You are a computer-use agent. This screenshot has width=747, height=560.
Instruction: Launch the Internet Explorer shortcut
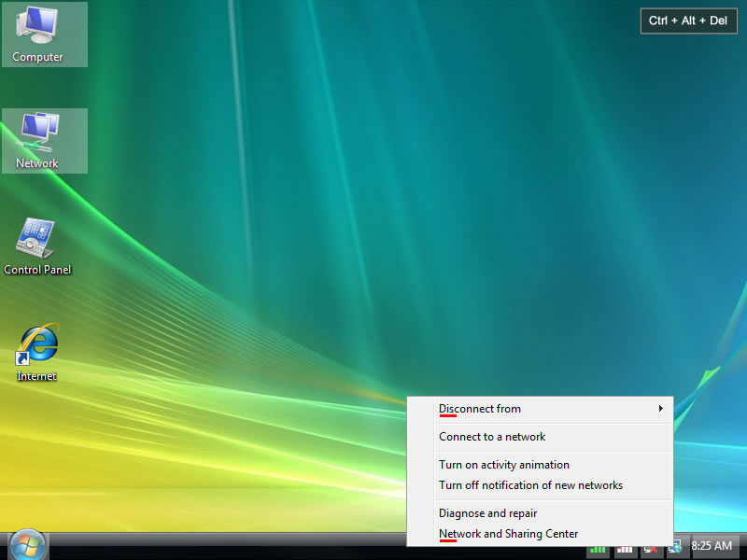coord(38,352)
